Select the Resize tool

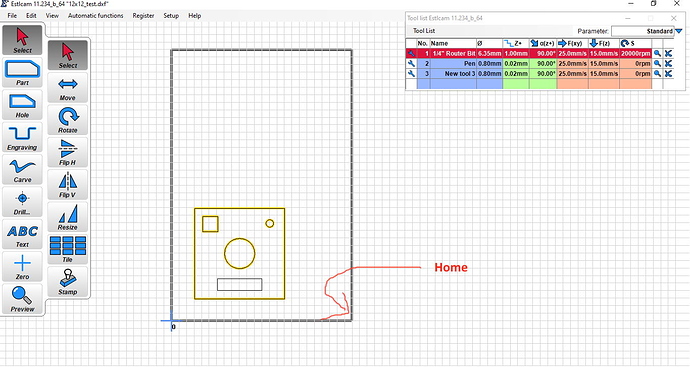[68, 217]
